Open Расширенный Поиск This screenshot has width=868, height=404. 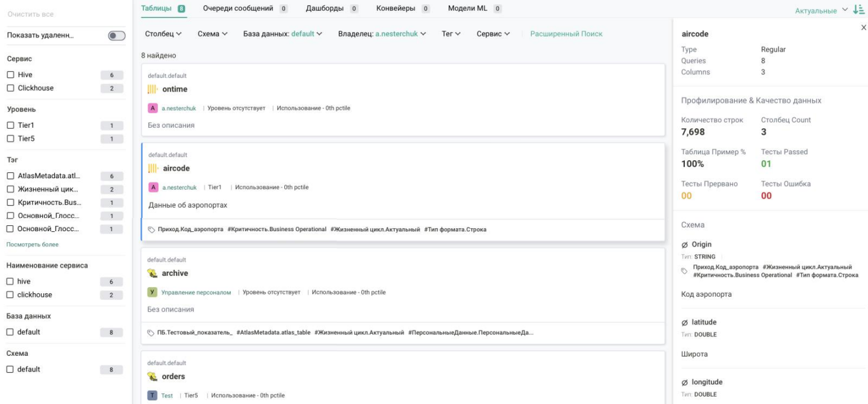click(566, 34)
